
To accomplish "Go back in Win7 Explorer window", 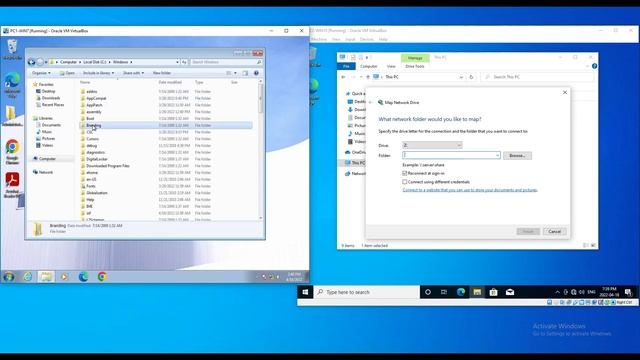I will coord(31,62).
